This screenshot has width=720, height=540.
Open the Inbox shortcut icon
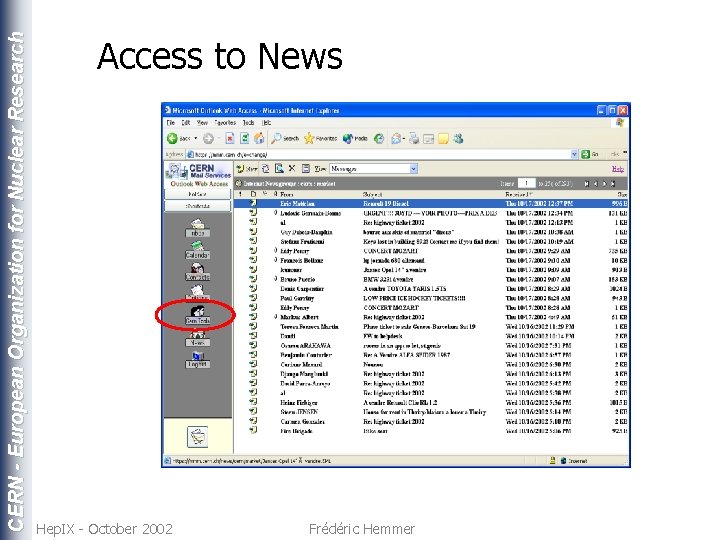(197, 228)
